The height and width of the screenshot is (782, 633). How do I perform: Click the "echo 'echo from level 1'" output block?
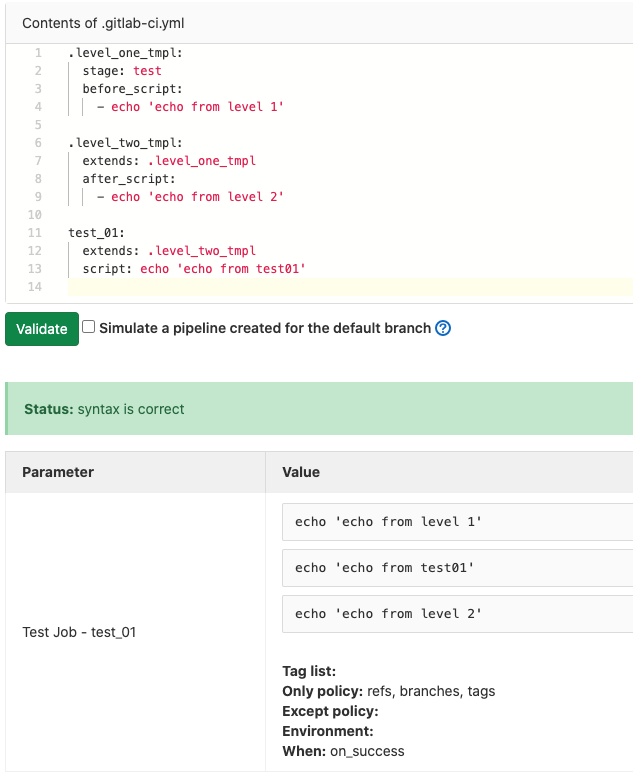coord(388,522)
